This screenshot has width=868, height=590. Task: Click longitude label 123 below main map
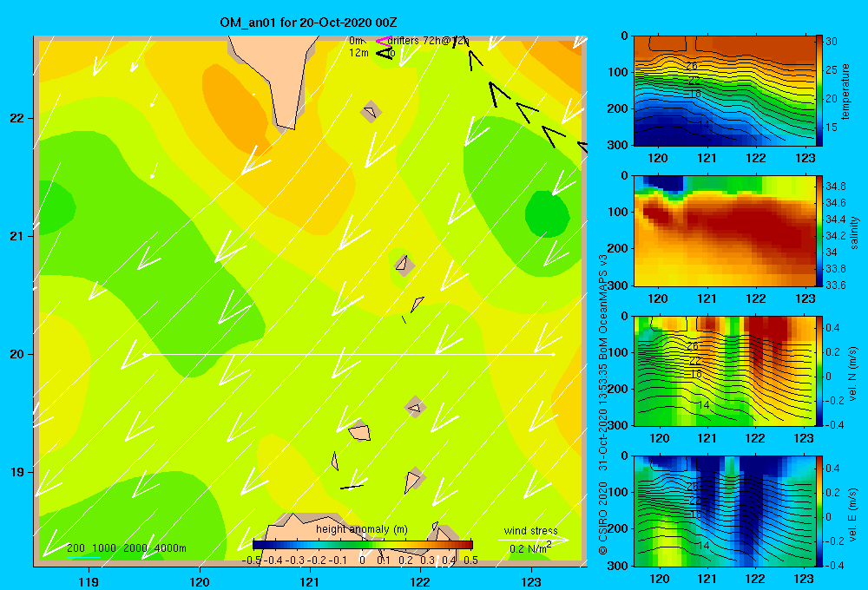pos(531,581)
